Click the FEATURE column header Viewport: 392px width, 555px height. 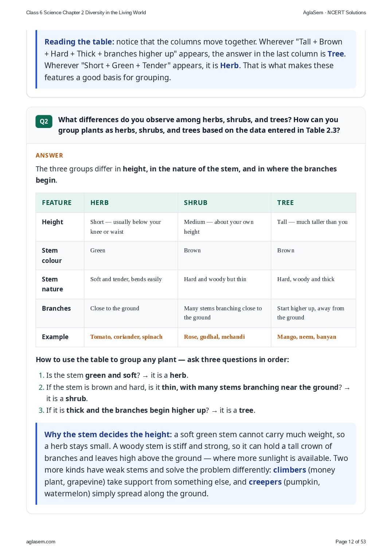[x=60, y=203]
